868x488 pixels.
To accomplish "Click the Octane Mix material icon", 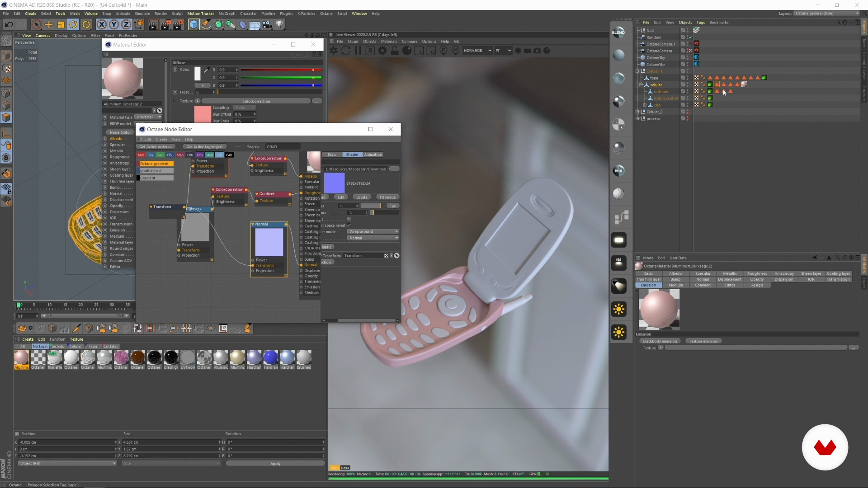I will [x=618, y=170].
